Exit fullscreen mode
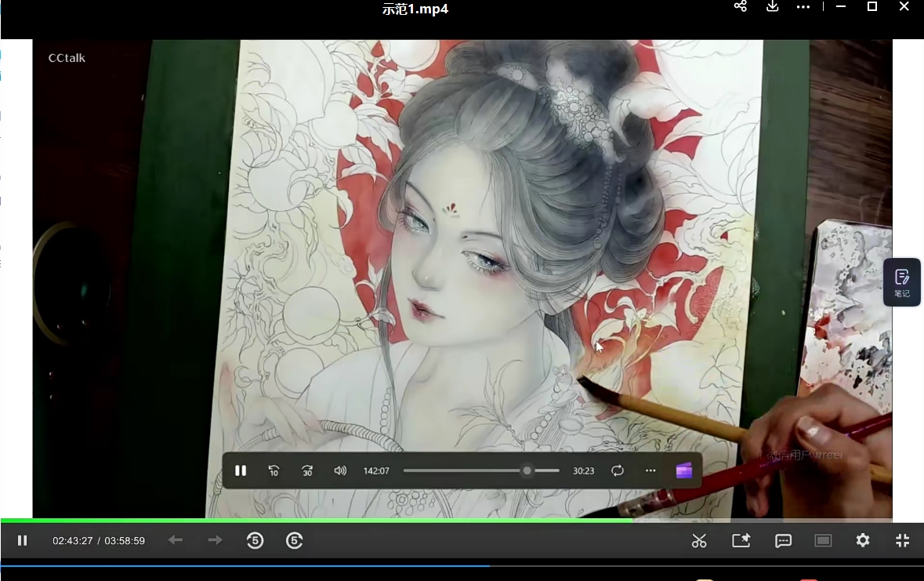The image size is (924, 581). pos(902,541)
